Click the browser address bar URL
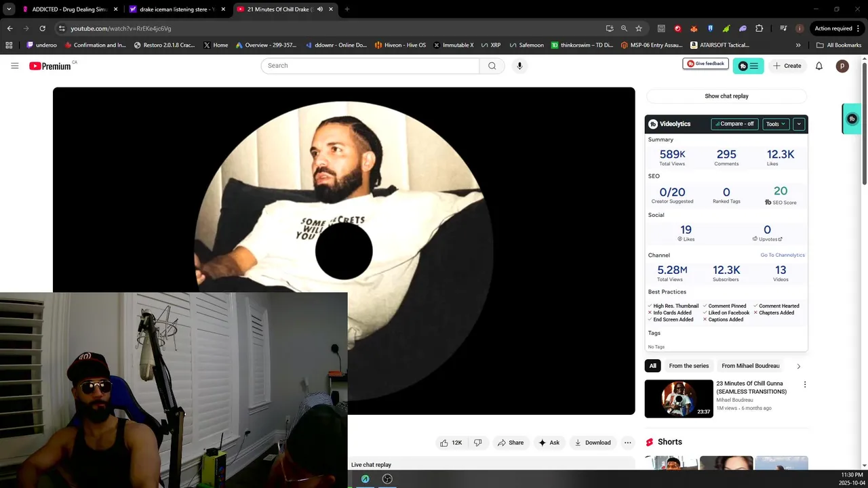This screenshot has width=868, height=488. pos(121,28)
